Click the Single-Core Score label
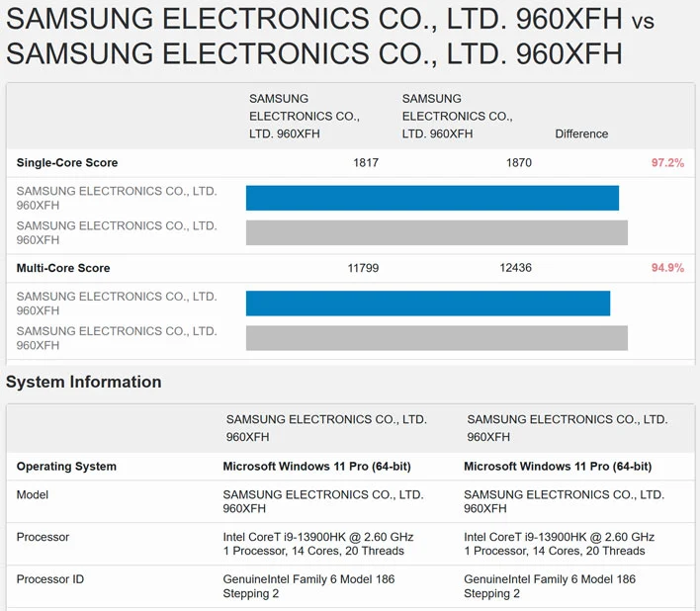The image size is (700, 611). [67, 162]
